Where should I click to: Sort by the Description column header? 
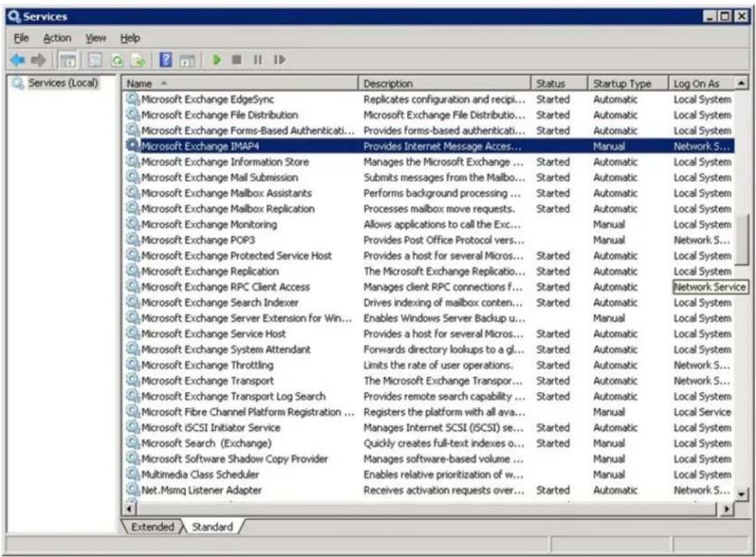tap(445, 84)
